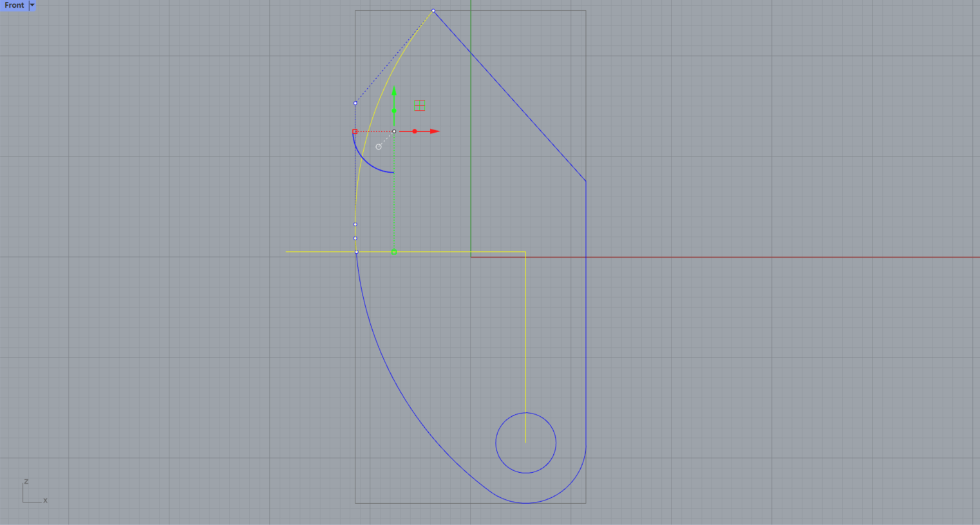Click the gumball center origin point
980x525 pixels.
coord(394,131)
